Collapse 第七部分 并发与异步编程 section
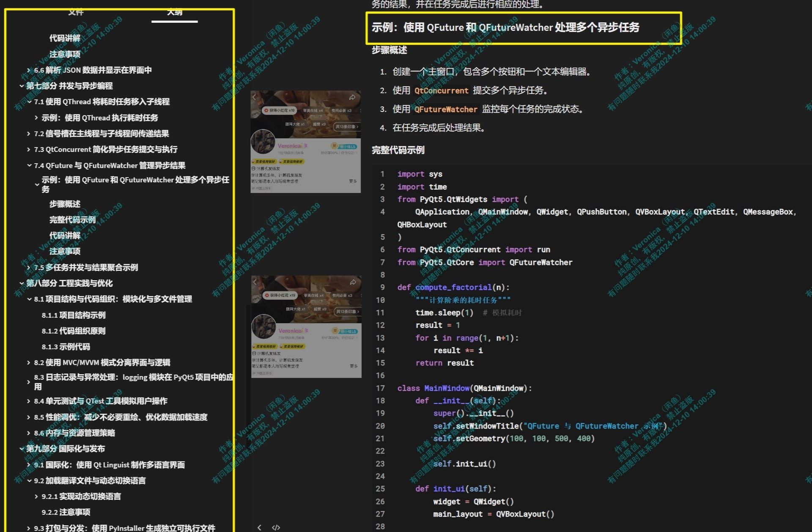The height and width of the screenshot is (532, 812). point(22,86)
